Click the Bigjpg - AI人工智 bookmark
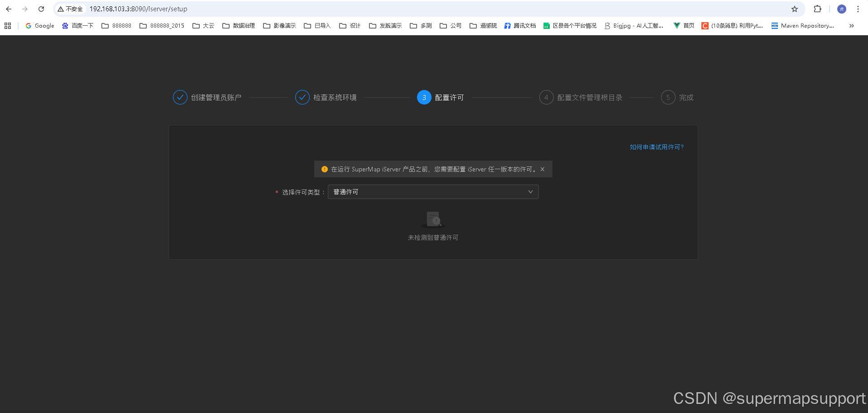This screenshot has width=868, height=413. point(633,26)
